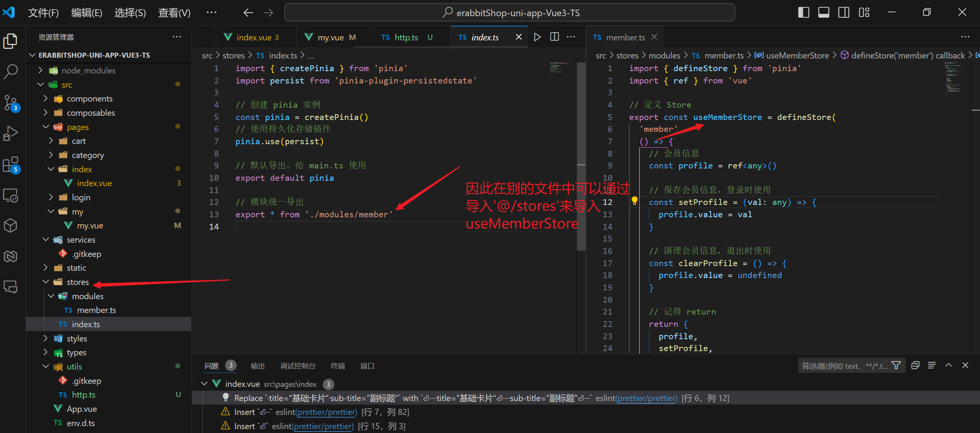
Task: Split the editor to the right
Action: pyautogui.click(x=554, y=37)
